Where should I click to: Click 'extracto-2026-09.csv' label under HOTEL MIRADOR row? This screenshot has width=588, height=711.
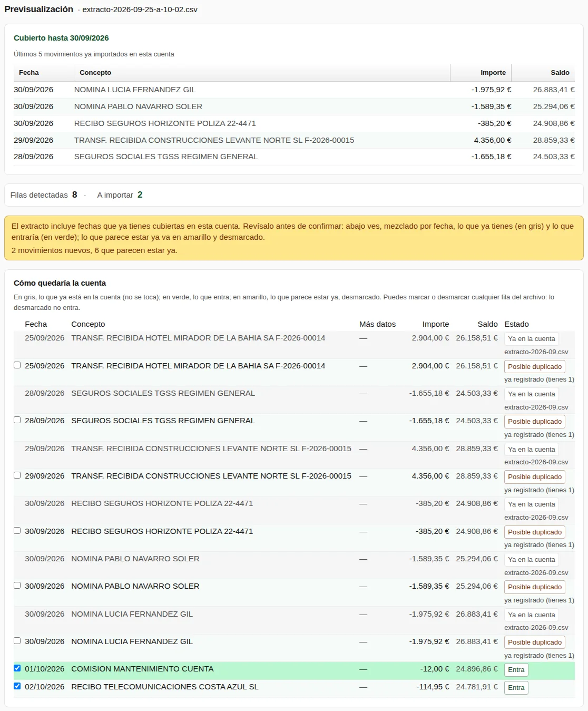[536, 352]
